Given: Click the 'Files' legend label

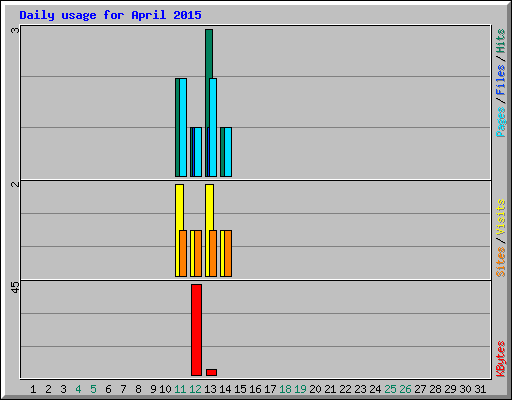Looking at the screenshot, I should (x=501, y=79).
